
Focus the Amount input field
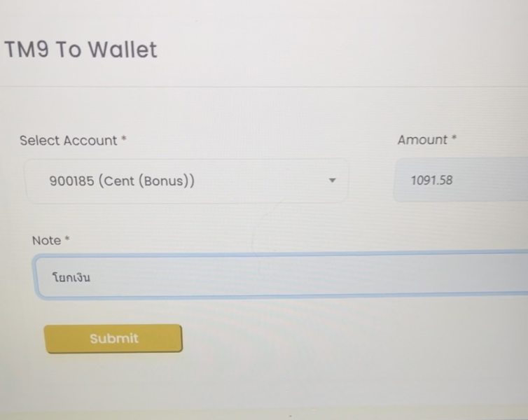462,181
